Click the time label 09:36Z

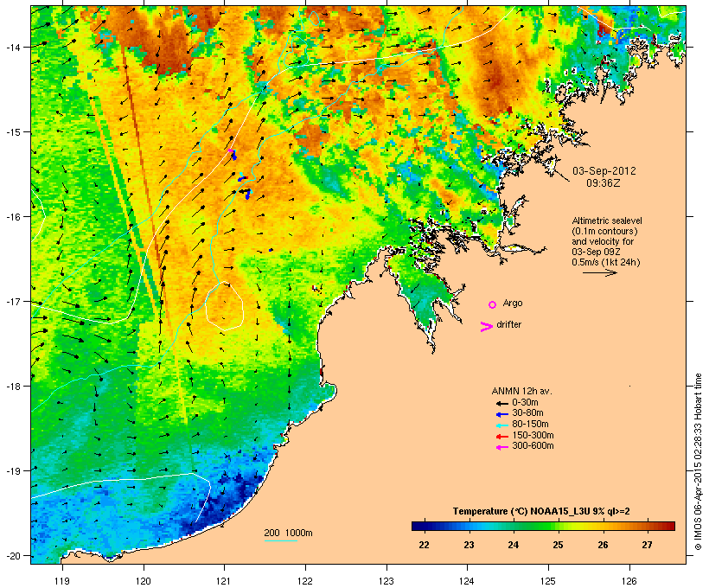click(x=604, y=183)
